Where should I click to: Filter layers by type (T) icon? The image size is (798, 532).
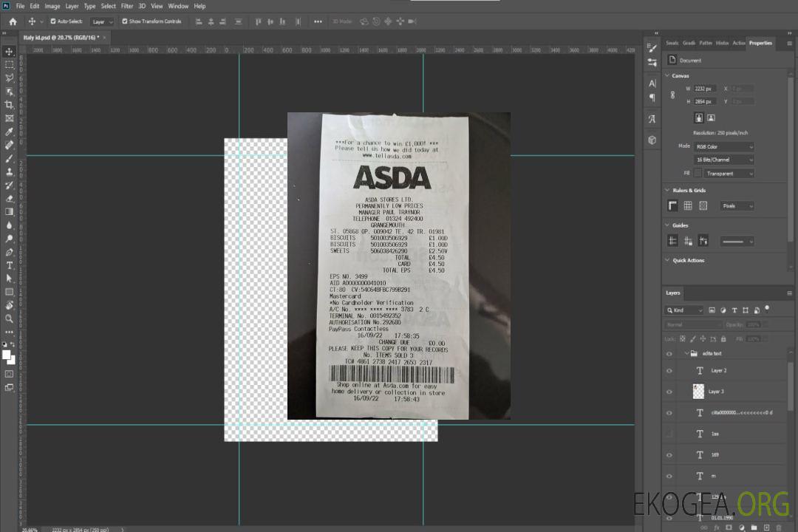click(734, 310)
